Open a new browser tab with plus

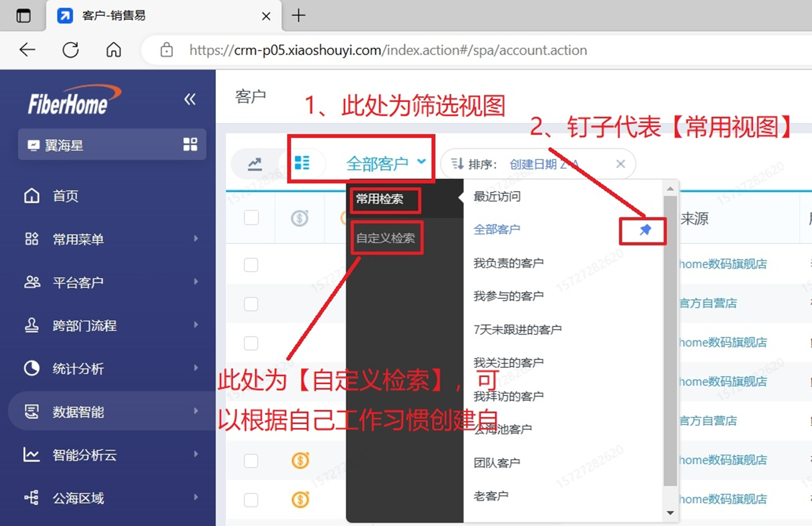tap(299, 15)
